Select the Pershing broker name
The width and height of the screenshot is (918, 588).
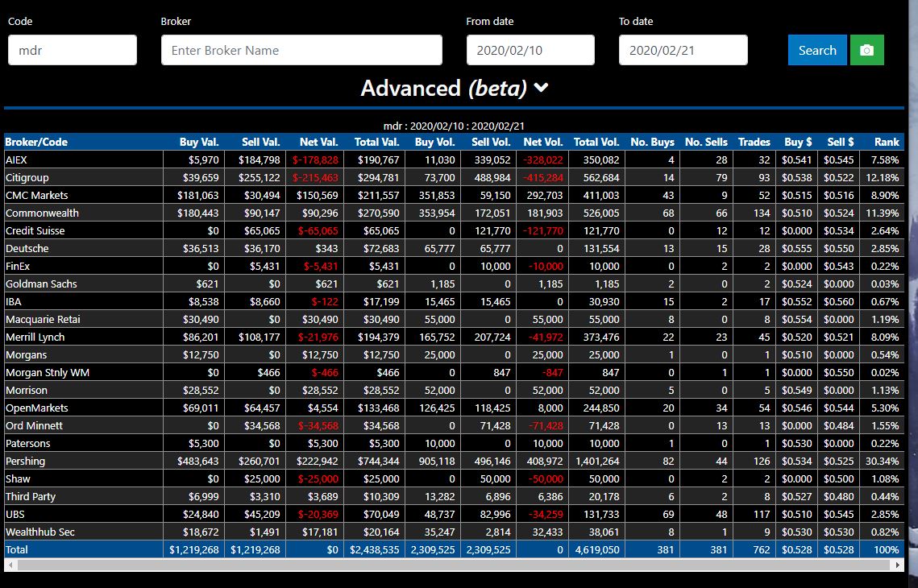point(25,461)
